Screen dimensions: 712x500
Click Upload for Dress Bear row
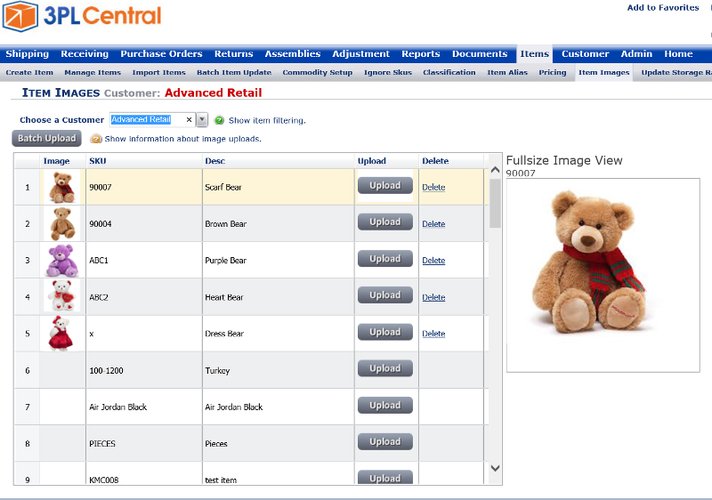pyautogui.click(x=385, y=332)
